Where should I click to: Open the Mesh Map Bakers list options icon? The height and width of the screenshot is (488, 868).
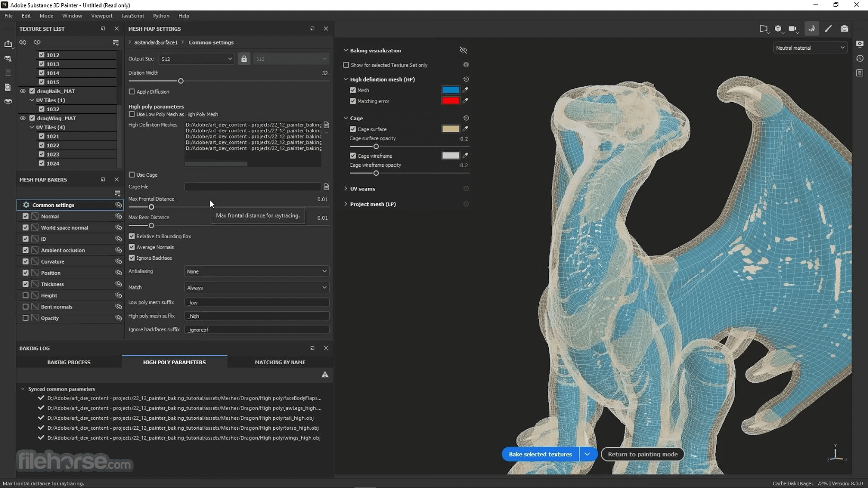(117, 193)
